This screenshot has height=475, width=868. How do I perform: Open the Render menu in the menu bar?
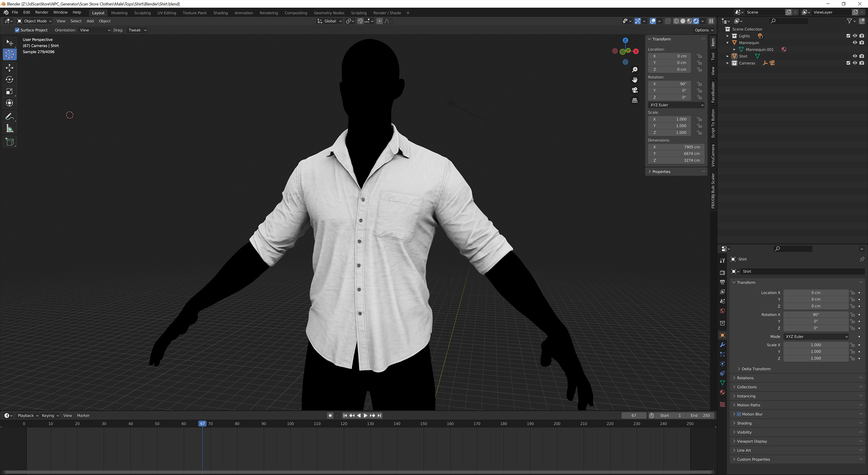[42, 12]
